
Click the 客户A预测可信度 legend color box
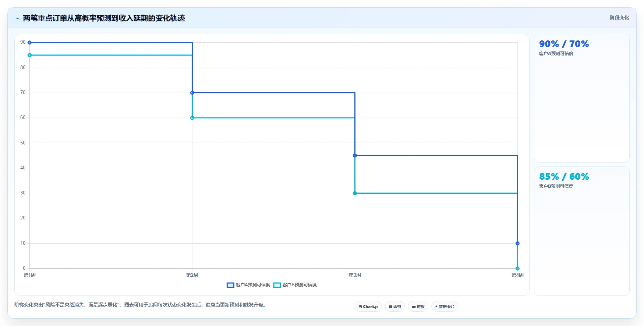pyautogui.click(x=230, y=285)
